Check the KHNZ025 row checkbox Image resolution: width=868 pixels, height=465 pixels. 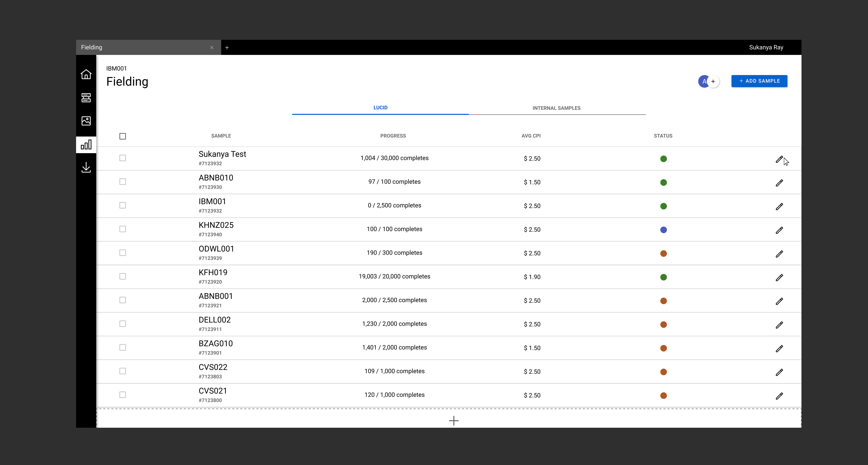click(123, 229)
